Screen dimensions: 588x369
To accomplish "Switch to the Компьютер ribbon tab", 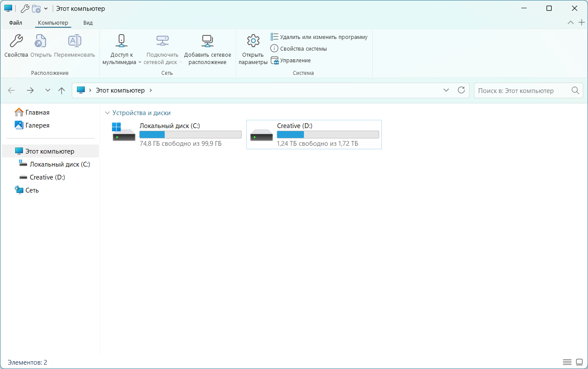I will [53, 23].
